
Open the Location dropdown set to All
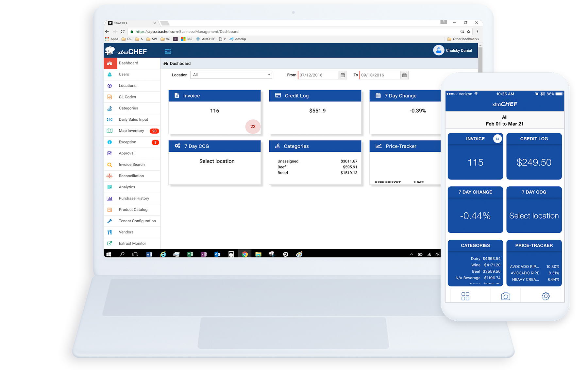pos(231,75)
